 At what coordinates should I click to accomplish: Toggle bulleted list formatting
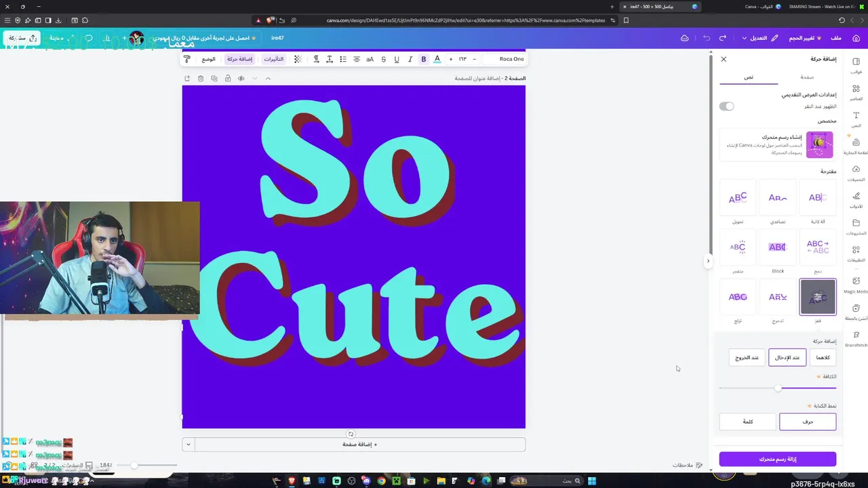pos(343,59)
